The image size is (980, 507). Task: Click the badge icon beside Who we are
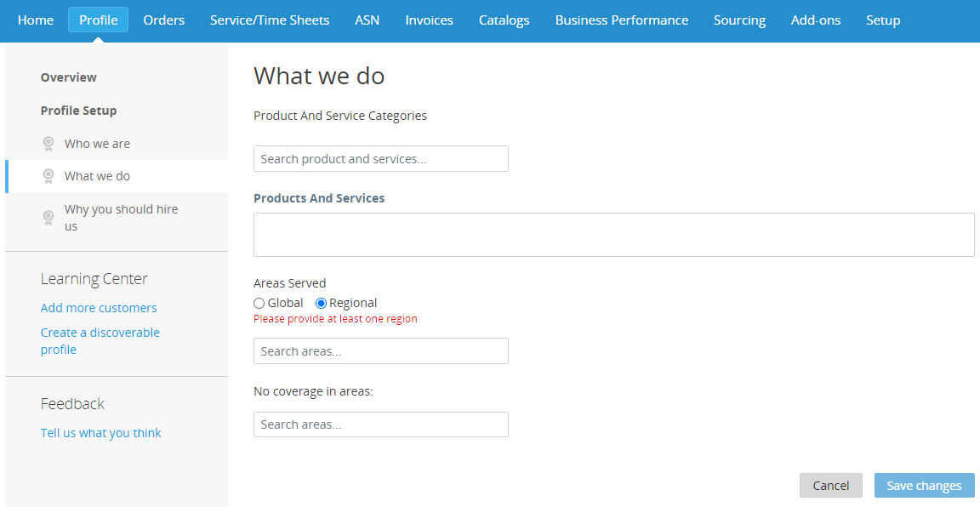tap(48, 144)
